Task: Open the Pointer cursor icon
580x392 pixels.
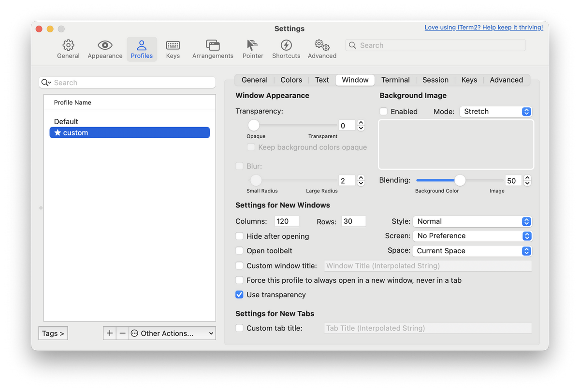Action: coord(253,45)
